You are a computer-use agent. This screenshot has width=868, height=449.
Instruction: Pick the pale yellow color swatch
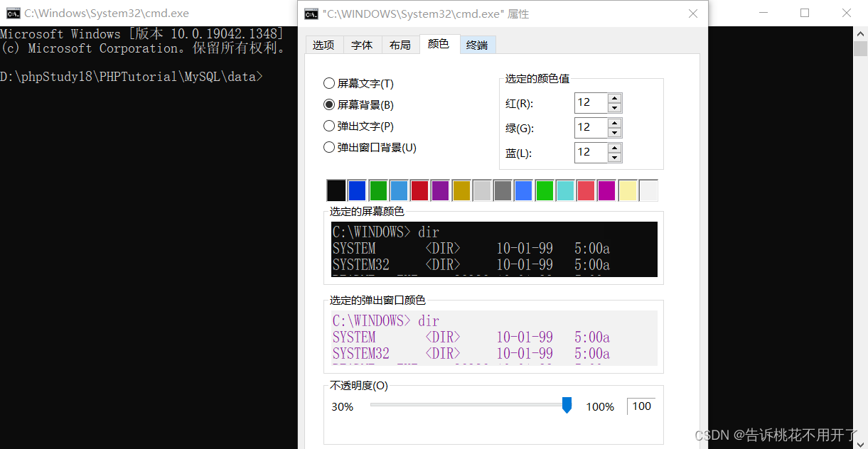click(628, 190)
